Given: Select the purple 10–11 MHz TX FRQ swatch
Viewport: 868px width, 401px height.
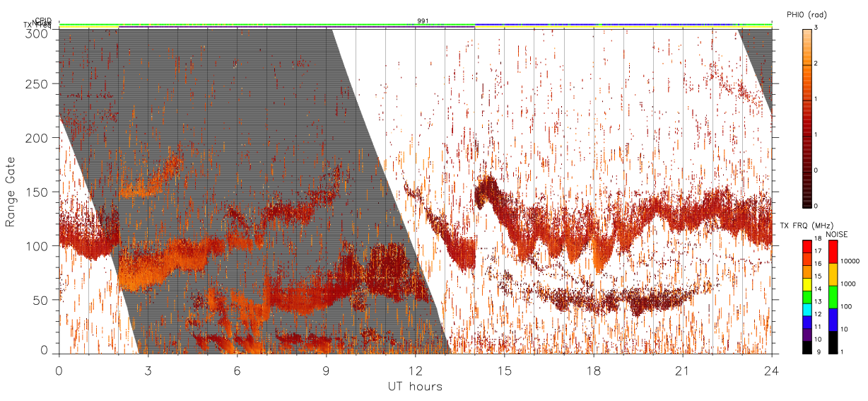Looking at the screenshot, I should click(807, 335).
